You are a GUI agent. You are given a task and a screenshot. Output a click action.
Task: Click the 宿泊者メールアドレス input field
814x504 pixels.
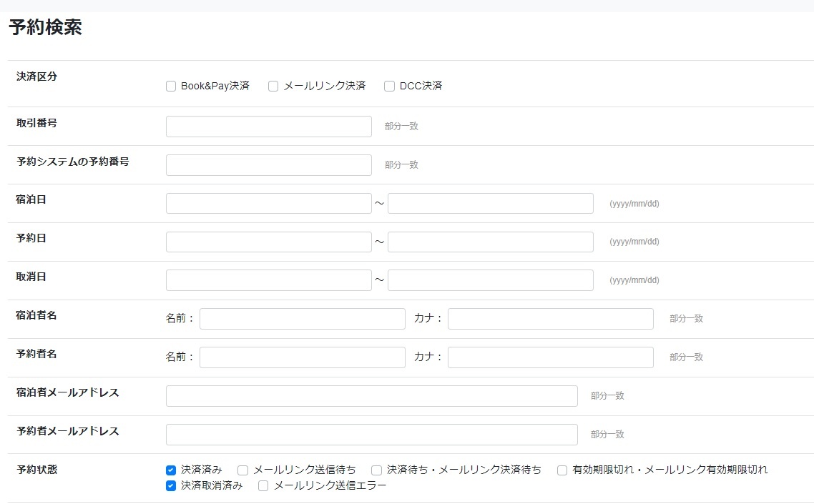point(372,396)
